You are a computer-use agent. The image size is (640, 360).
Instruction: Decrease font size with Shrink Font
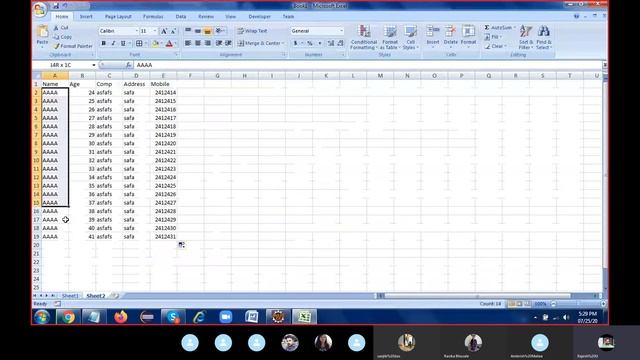point(173,31)
